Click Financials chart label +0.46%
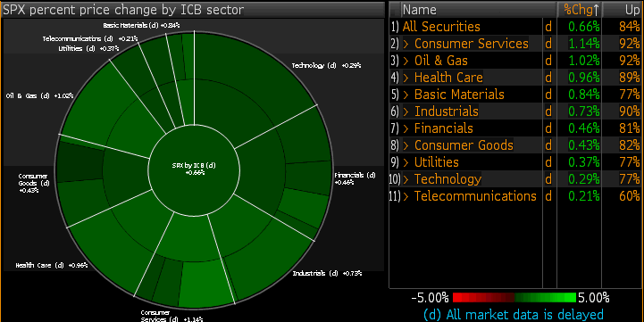Viewport: 644px width, 322px height. coord(355,178)
